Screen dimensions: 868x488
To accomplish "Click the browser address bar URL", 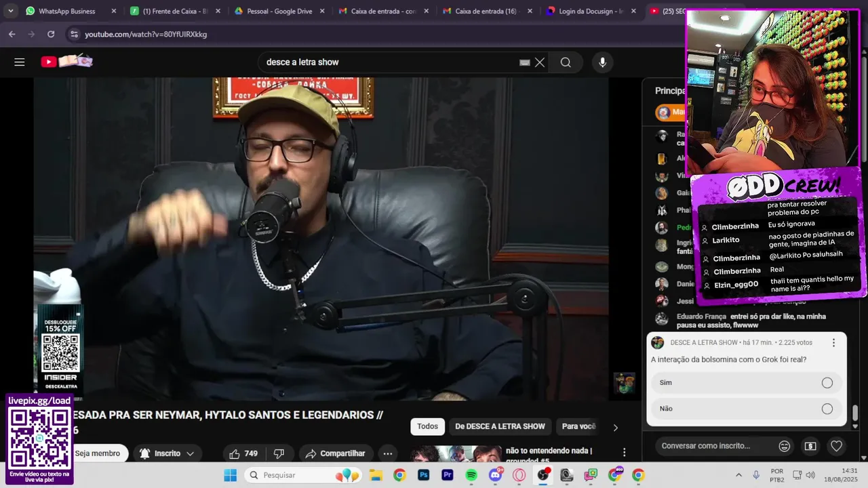I will (146, 34).
